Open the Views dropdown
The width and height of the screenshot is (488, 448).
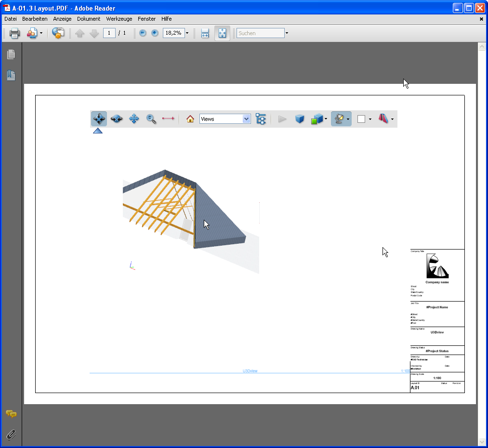tap(246, 119)
